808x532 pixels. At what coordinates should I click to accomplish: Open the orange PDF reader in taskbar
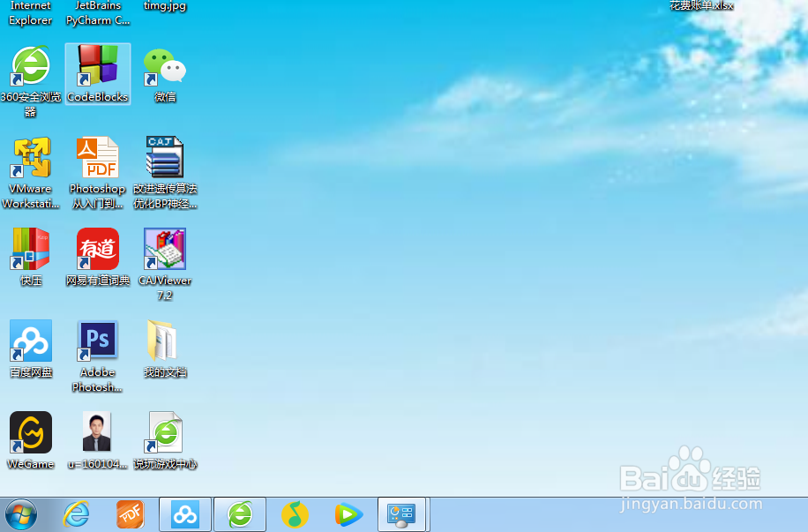tap(131, 514)
